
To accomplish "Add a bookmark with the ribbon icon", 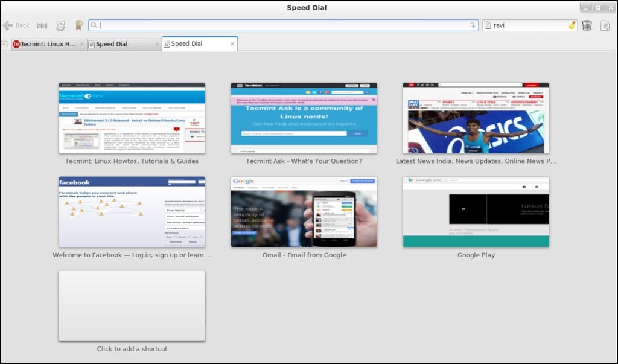I will [x=79, y=25].
